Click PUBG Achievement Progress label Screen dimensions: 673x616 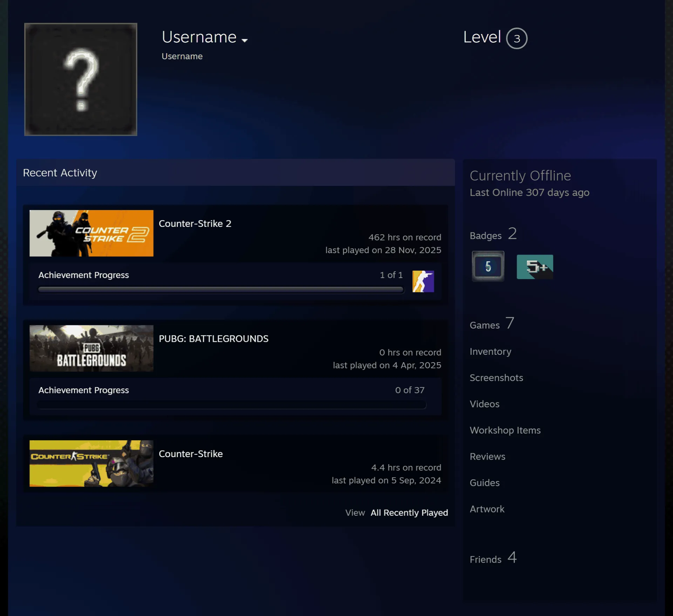(83, 390)
